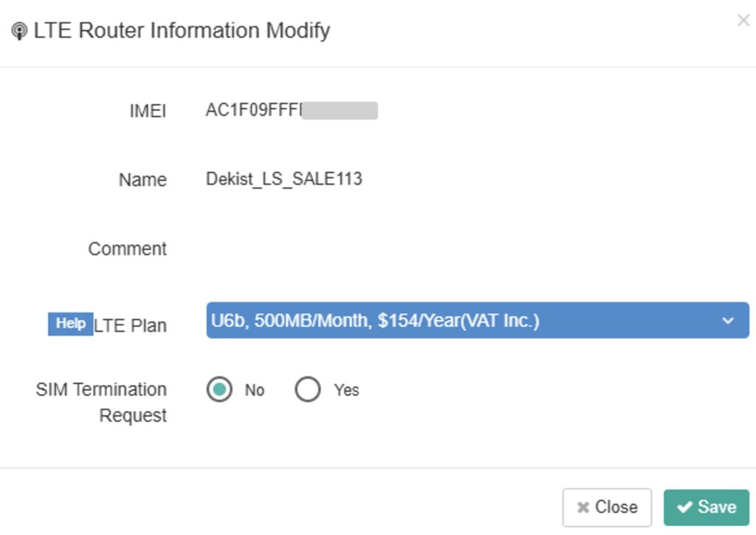Open the U6b 500MB/Month plan selector
The image size is (756, 535).
(478, 320)
